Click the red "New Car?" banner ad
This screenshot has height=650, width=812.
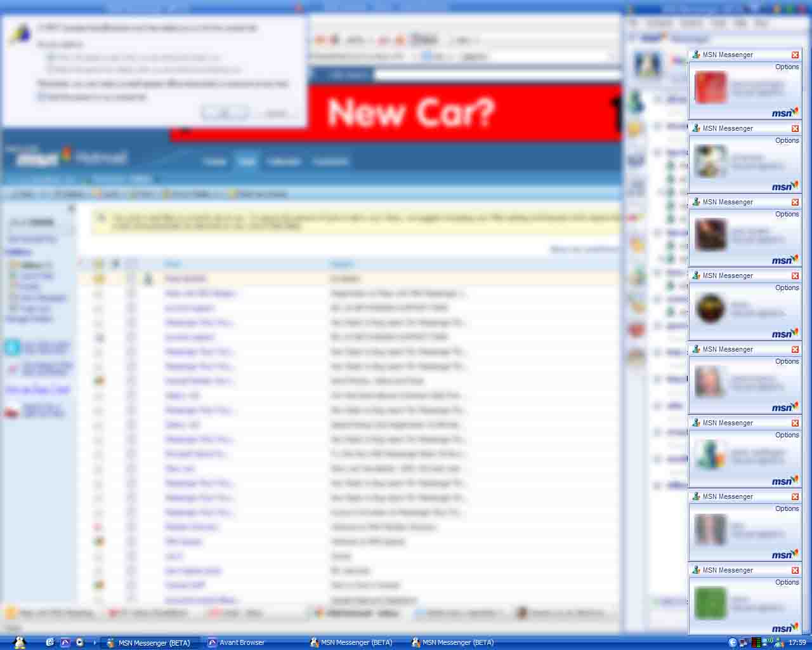coord(406,113)
